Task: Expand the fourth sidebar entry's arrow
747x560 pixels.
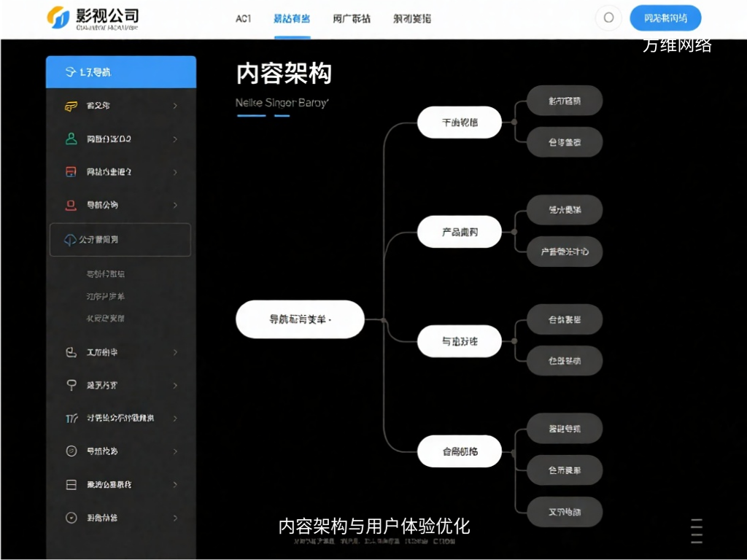Action: (x=174, y=205)
